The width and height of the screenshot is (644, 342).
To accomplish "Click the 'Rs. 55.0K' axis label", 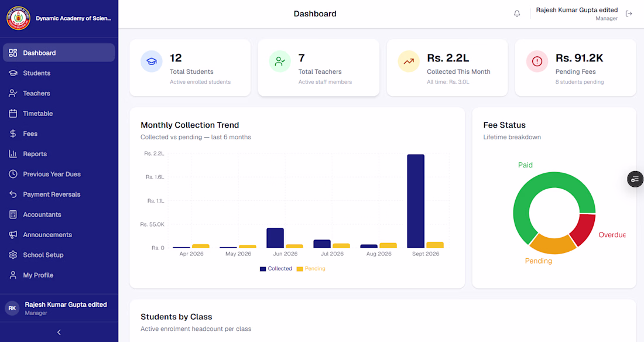I will (152, 224).
